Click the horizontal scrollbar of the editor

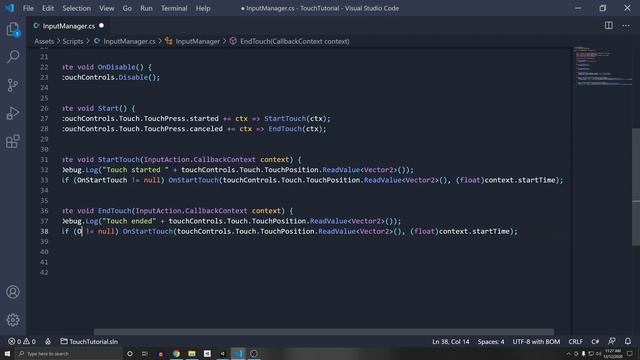324,332
